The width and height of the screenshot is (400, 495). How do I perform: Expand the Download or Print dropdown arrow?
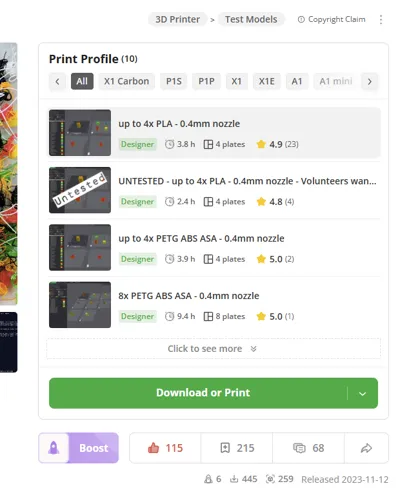363,393
